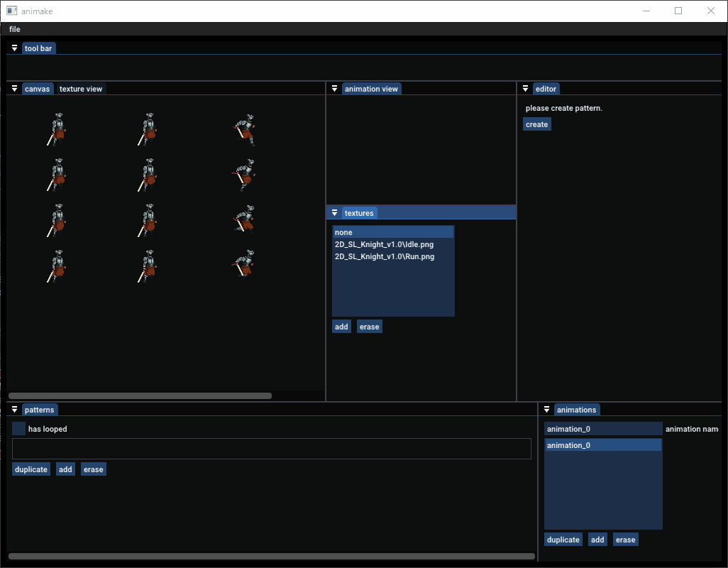Collapse the animations panel triangle

pos(546,410)
